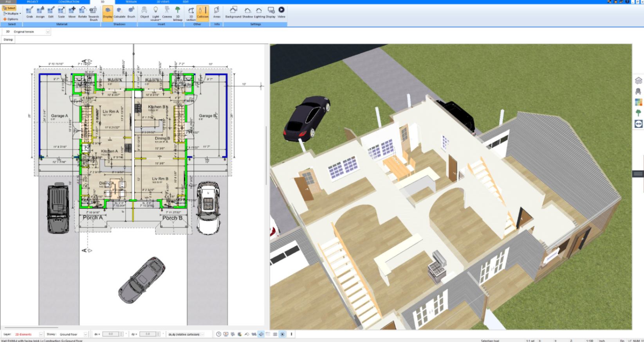Click the Porch B label in plan
Viewport: 644px width, 342px height.
click(173, 218)
